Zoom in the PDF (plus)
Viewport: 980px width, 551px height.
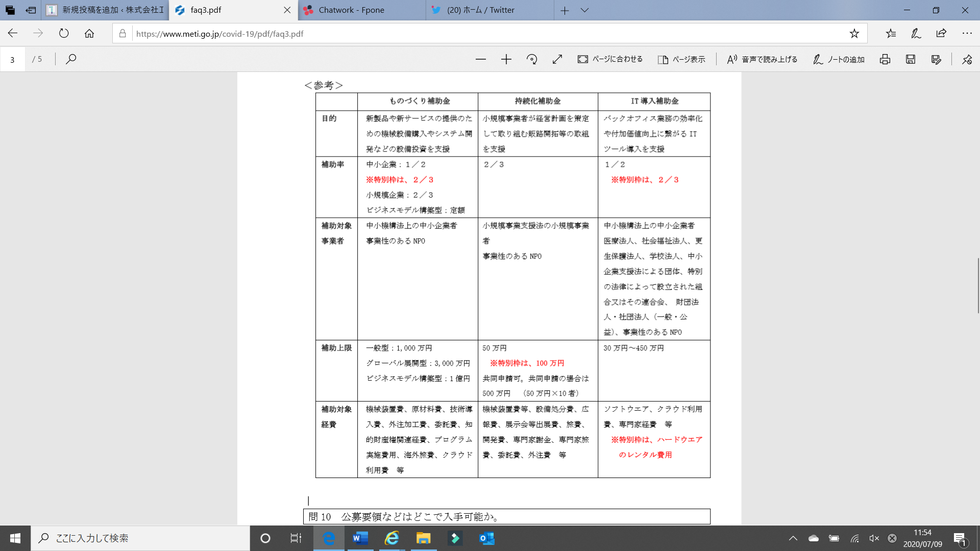506,59
